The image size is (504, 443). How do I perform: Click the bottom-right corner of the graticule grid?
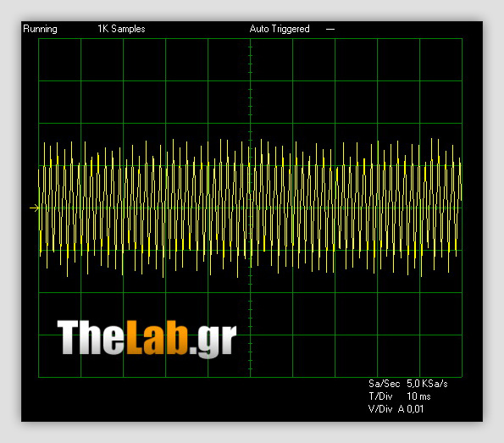pyautogui.click(x=462, y=377)
